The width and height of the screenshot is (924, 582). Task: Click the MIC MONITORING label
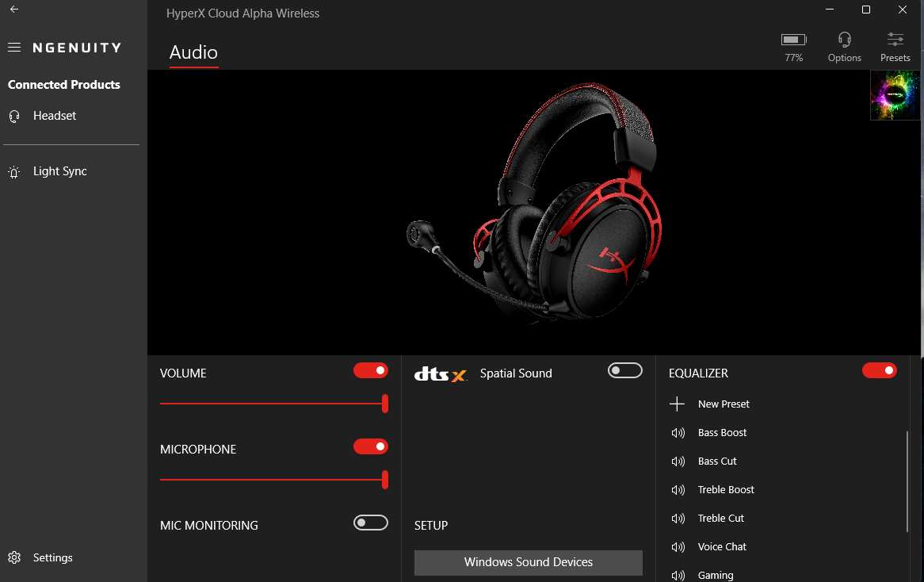[x=208, y=526]
